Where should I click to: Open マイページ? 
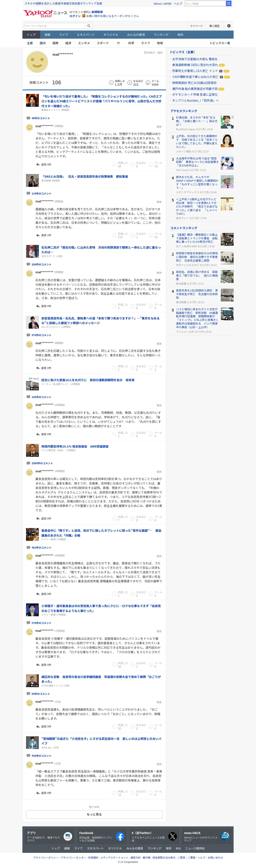(196, 26)
